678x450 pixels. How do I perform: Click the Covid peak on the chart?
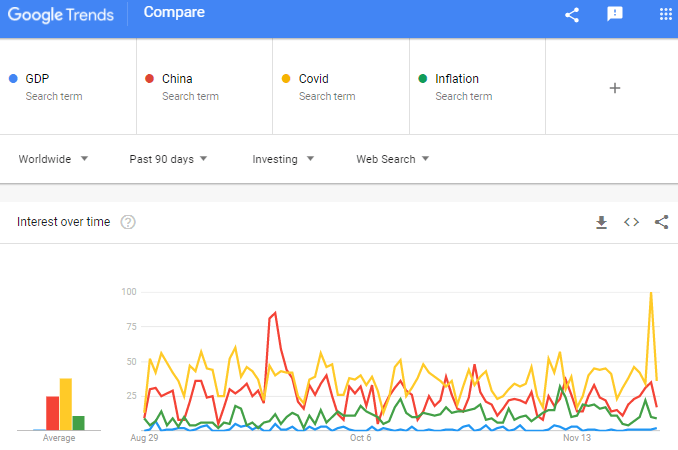click(x=651, y=293)
